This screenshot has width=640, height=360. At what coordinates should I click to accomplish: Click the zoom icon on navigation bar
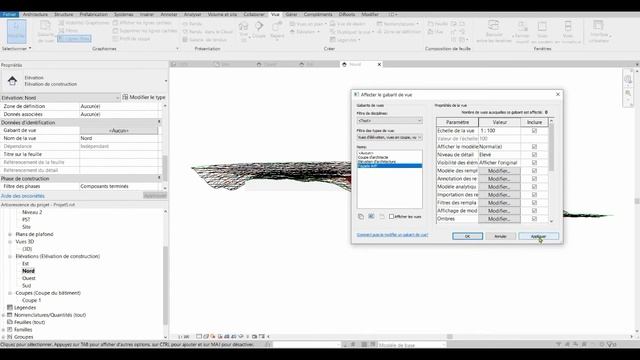click(x=628, y=93)
